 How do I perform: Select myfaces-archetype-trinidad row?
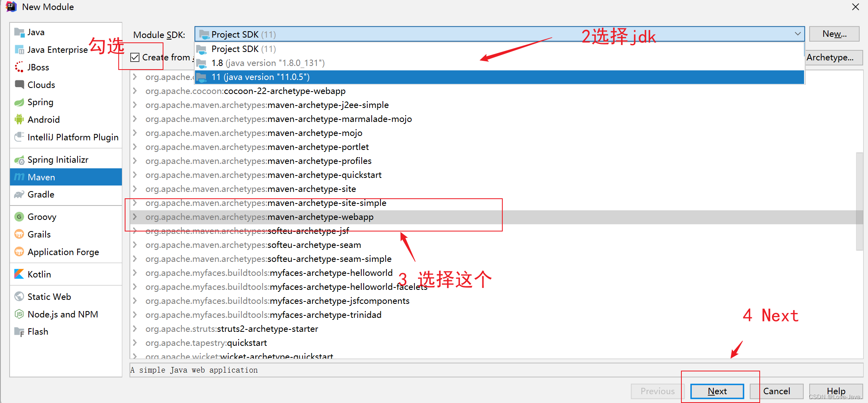tap(496, 315)
